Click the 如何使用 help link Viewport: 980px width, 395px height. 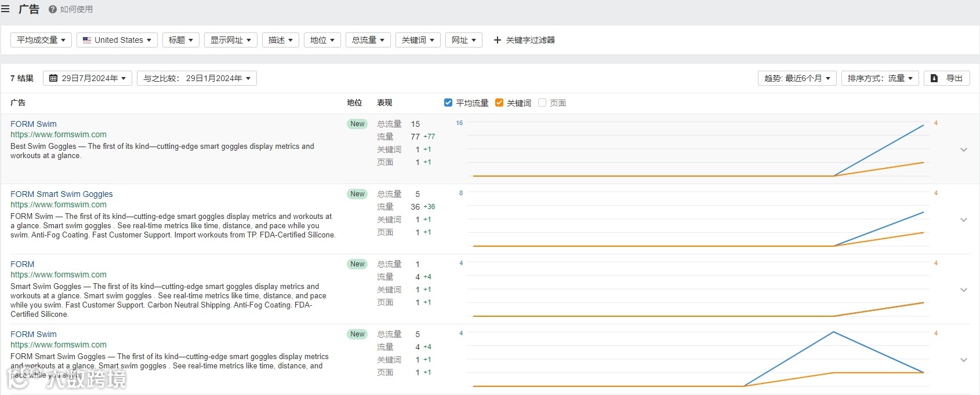click(x=71, y=9)
